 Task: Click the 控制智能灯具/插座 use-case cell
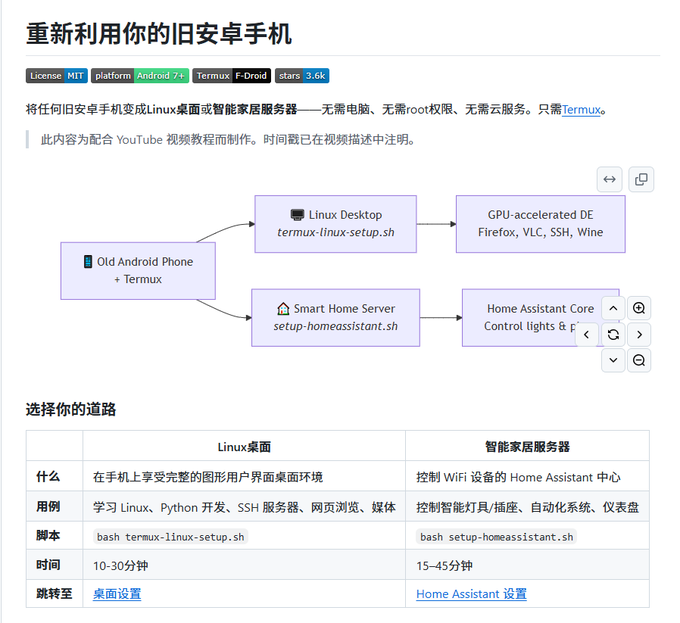(x=527, y=507)
